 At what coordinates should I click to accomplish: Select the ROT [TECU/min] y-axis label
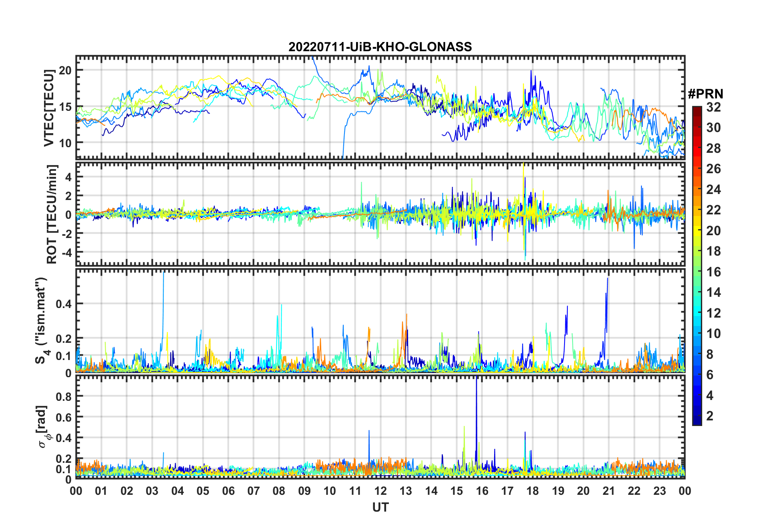[x=52, y=214]
